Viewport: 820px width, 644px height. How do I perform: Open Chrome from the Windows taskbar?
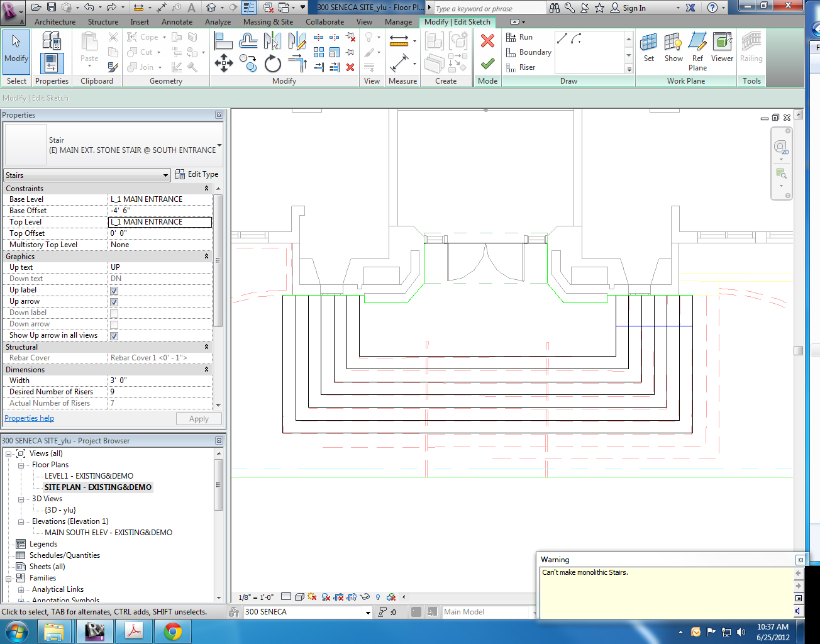click(173, 631)
